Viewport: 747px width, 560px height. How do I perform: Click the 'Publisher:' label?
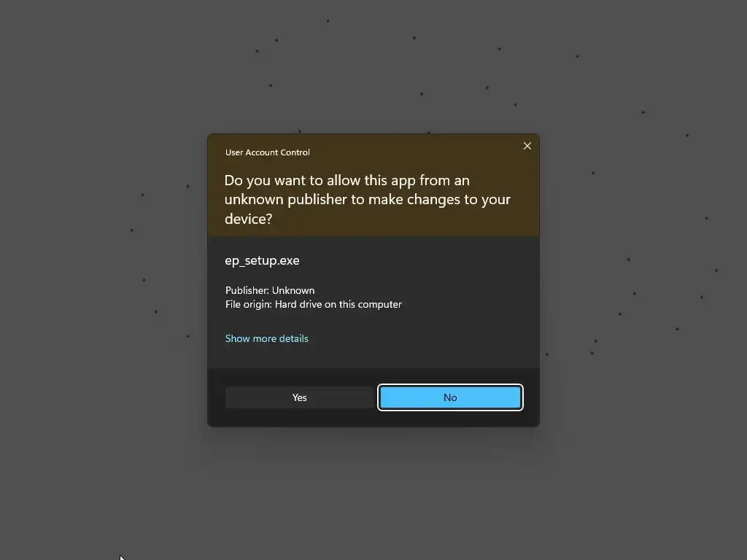(247, 290)
